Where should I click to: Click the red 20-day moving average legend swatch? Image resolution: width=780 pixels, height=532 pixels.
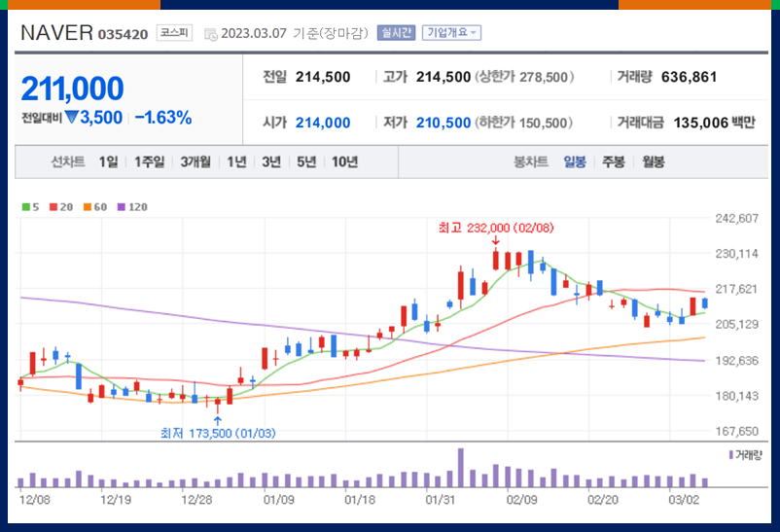click(x=53, y=207)
